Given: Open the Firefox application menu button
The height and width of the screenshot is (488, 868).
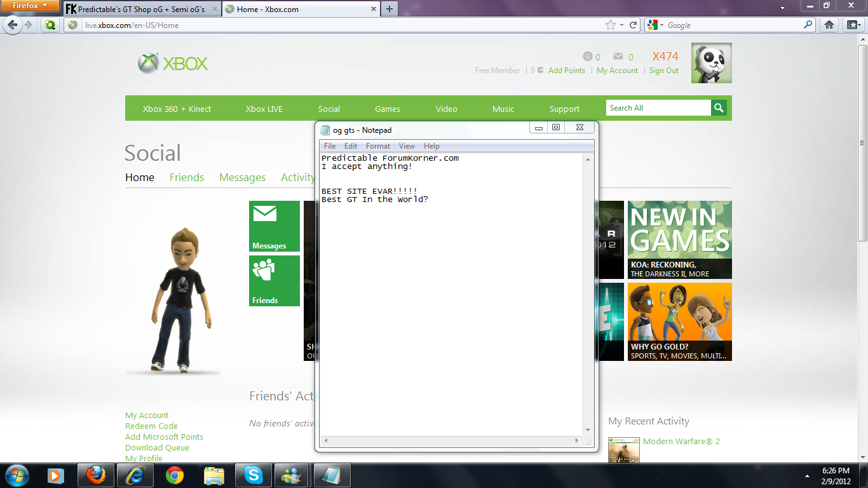Looking at the screenshot, I should coord(30,6).
